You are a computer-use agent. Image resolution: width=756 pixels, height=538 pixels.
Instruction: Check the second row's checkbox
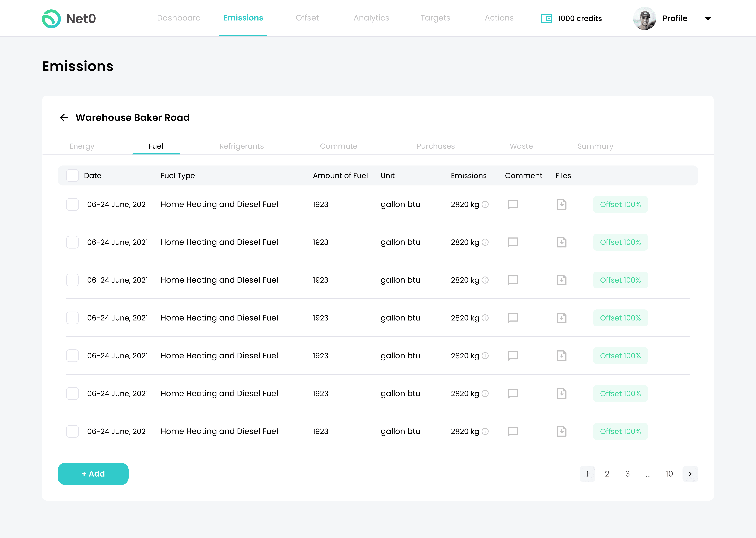tap(72, 242)
